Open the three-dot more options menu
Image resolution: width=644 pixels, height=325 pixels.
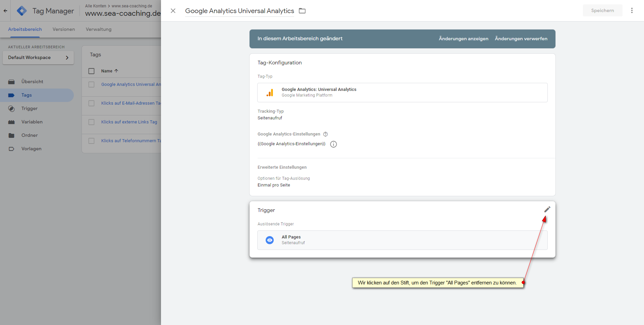click(632, 10)
